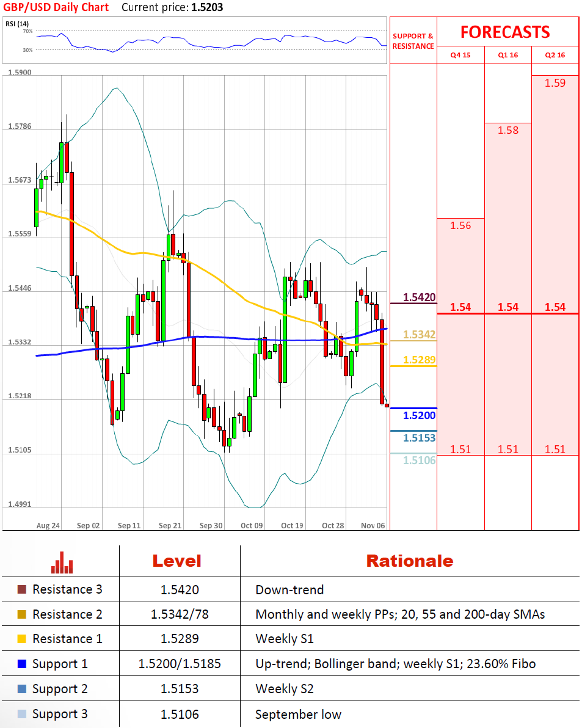This screenshot has height=728, width=582.
Task: Click the 'SUPPORT & RESISTANCE' column header
Action: pyautogui.click(x=413, y=41)
